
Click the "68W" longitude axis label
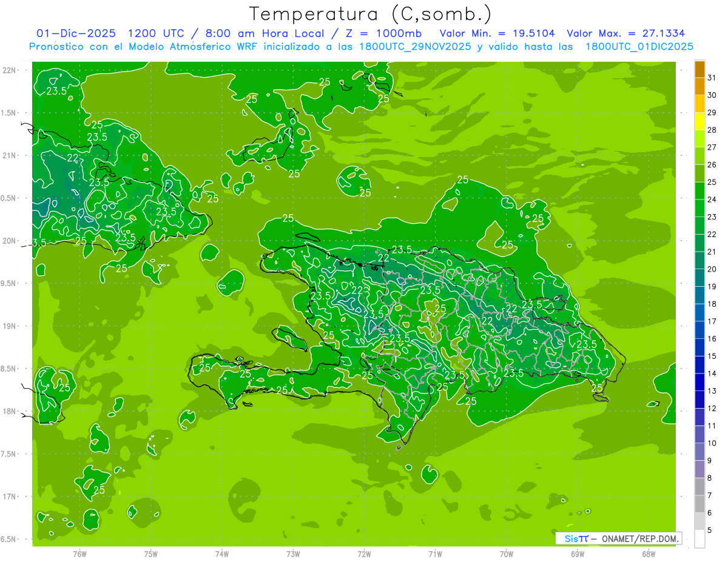pyautogui.click(x=649, y=554)
